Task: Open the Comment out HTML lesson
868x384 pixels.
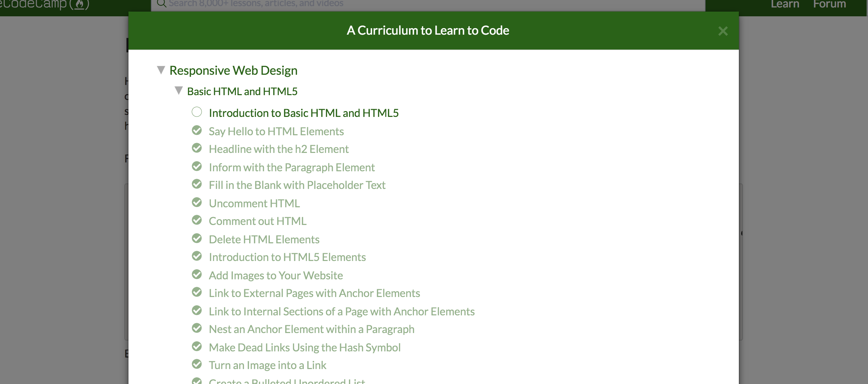Action: click(258, 221)
